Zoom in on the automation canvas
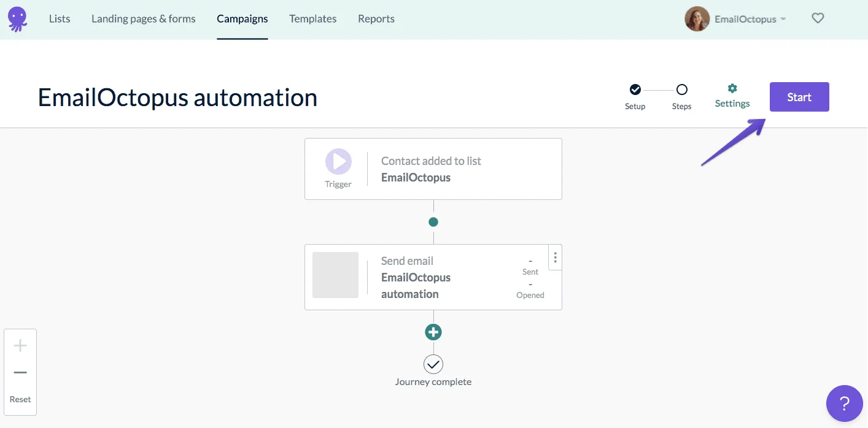 point(20,346)
